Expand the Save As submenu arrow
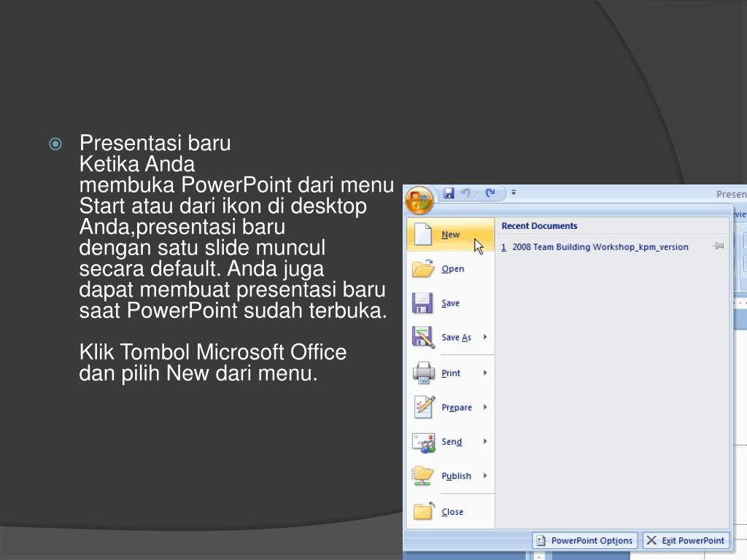This screenshot has height=560, width=747. tap(485, 337)
